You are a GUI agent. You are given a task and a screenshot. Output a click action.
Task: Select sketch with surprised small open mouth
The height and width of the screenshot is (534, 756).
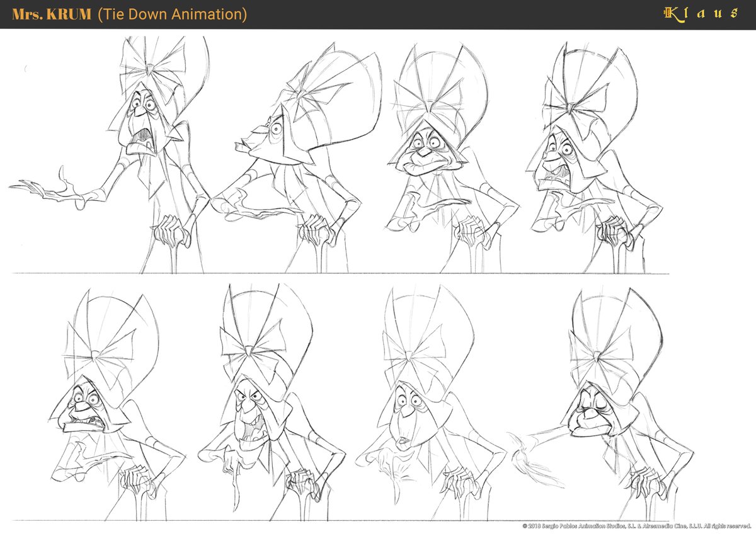coord(432,403)
